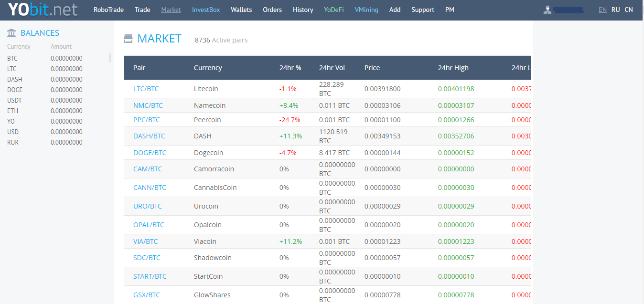Image resolution: width=644 pixels, height=304 pixels.
Task: Sort by 24hr Vol column header
Action: (x=332, y=68)
